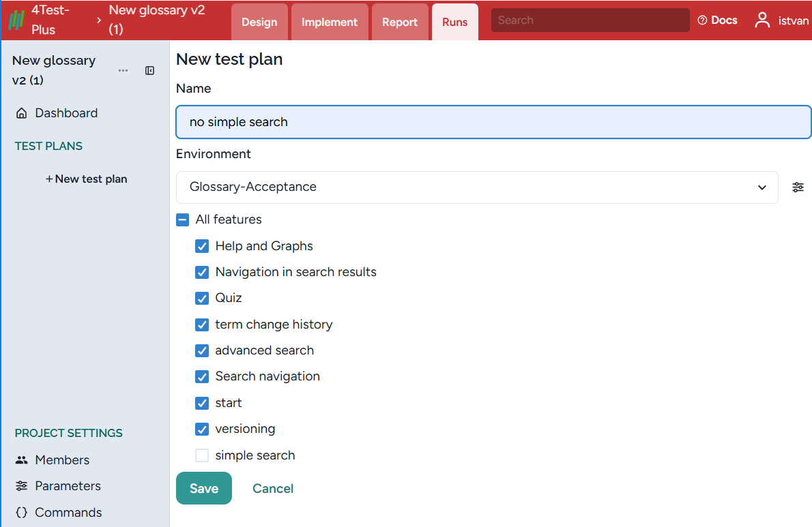Viewport: 812px width, 527px height.
Task: Click the Dashboard home icon
Action: coord(22,113)
